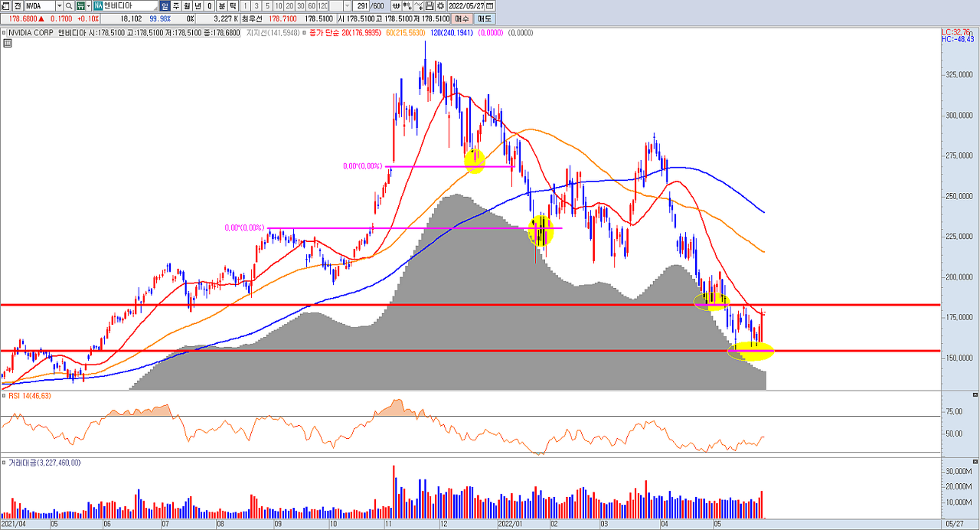Choose the 1 interval button
The image size is (980, 530).
pos(245,5)
